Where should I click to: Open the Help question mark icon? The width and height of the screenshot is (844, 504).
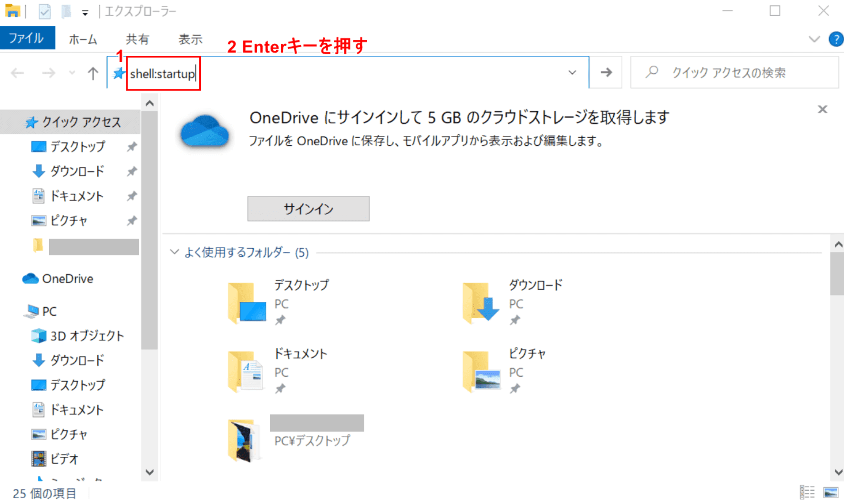coord(836,39)
